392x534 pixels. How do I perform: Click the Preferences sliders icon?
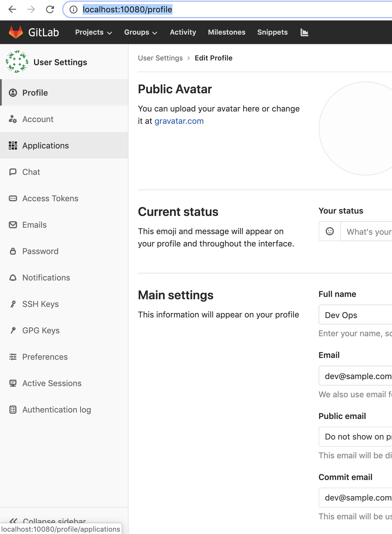(13, 357)
